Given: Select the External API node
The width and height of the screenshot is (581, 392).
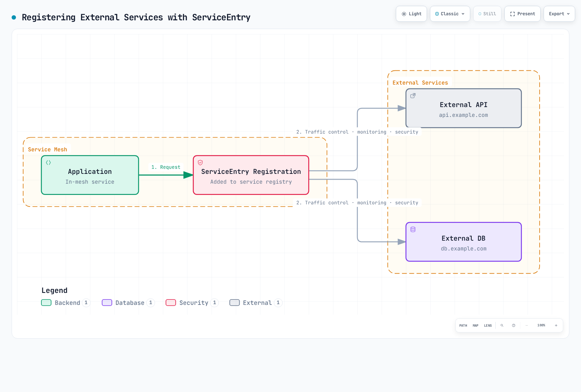Looking at the screenshot, I should (x=464, y=109).
